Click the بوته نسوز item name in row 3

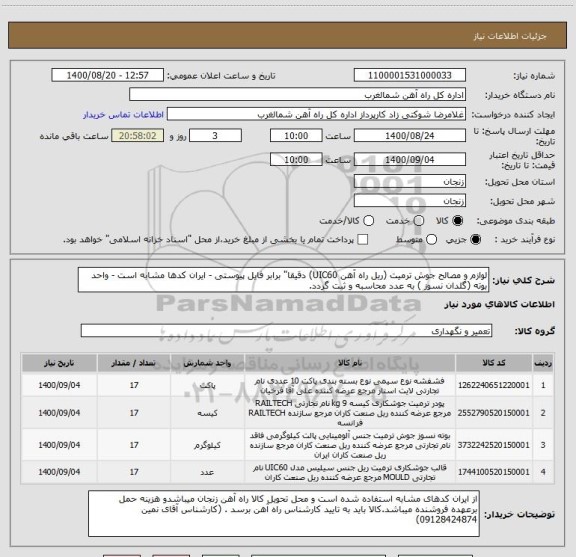point(350,445)
